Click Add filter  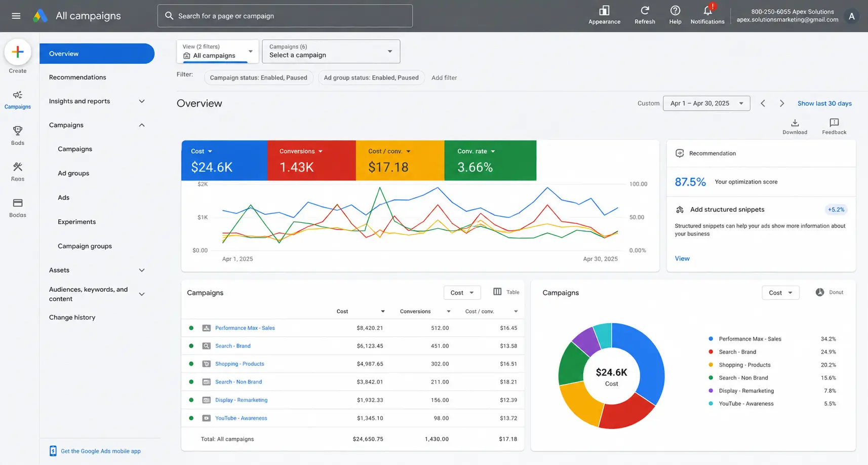click(444, 78)
